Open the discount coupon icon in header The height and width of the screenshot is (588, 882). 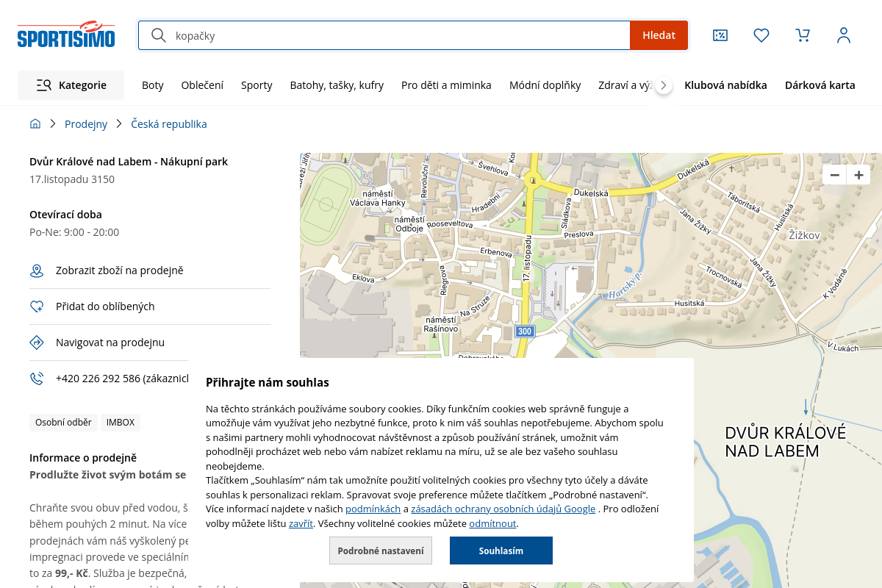click(x=720, y=35)
